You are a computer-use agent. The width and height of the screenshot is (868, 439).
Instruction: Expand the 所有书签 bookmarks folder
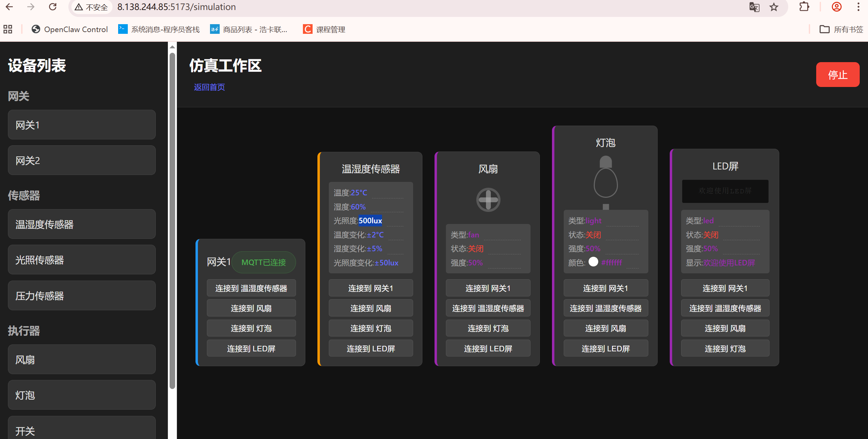[x=841, y=29]
